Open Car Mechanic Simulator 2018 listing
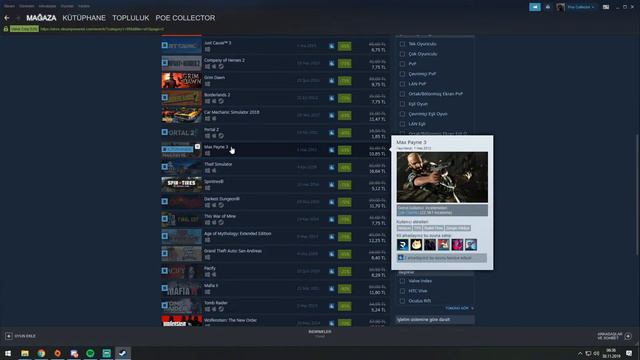 pos(275,115)
